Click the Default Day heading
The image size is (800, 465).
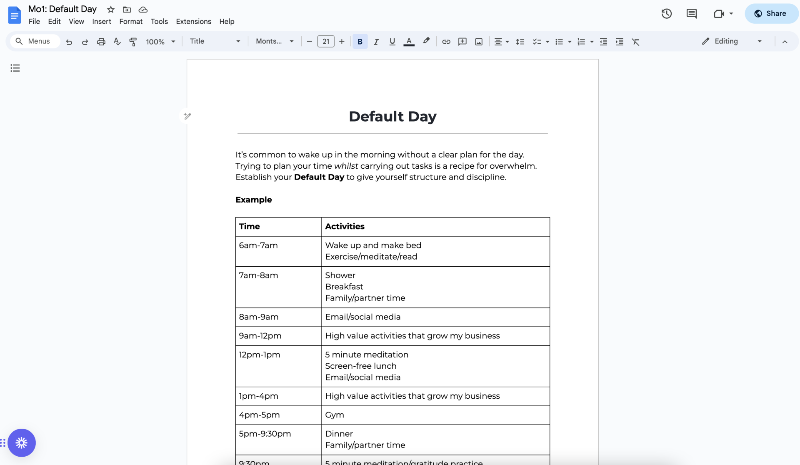click(392, 116)
